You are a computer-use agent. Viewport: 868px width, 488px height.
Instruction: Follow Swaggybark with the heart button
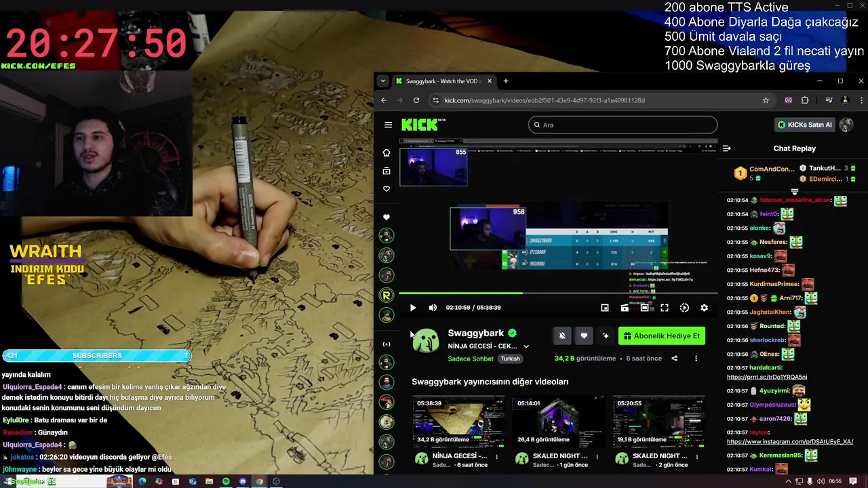pyautogui.click(x=584, y=335)
